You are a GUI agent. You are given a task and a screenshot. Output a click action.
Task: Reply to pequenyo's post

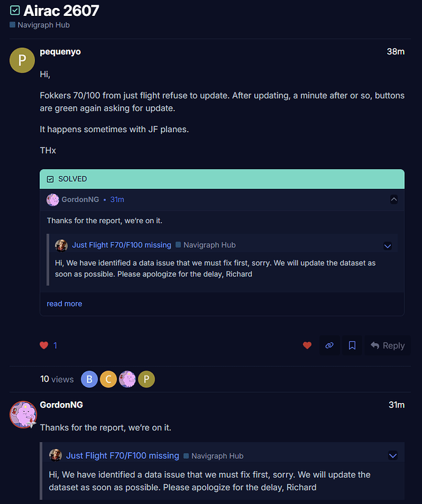pyautogui.click(x=387, y=345)
